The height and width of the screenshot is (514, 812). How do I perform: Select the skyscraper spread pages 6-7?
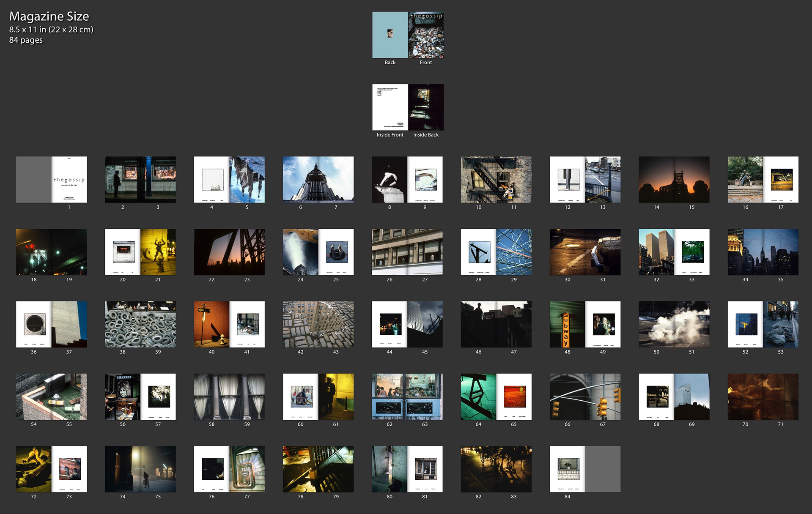[x=318, y=180]
